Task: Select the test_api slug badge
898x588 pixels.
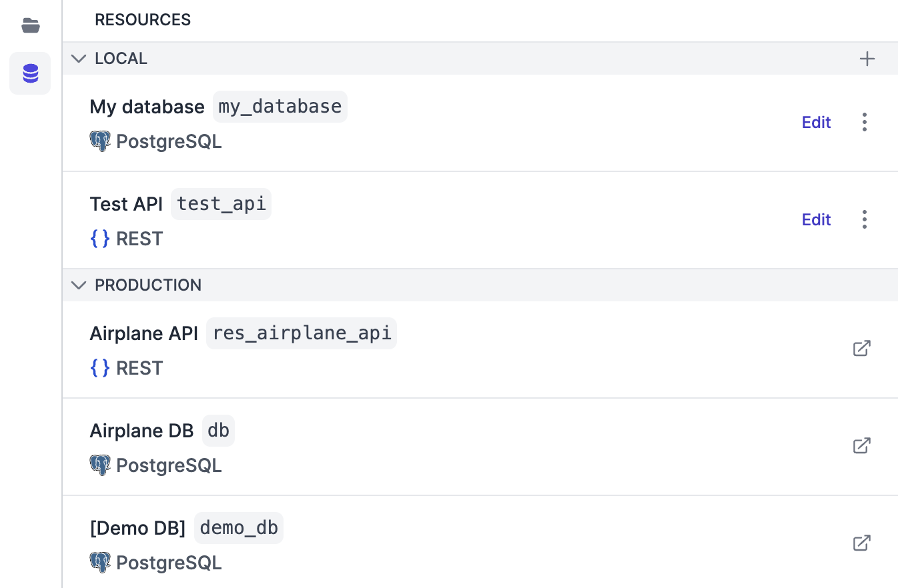Action: point(221,204)
